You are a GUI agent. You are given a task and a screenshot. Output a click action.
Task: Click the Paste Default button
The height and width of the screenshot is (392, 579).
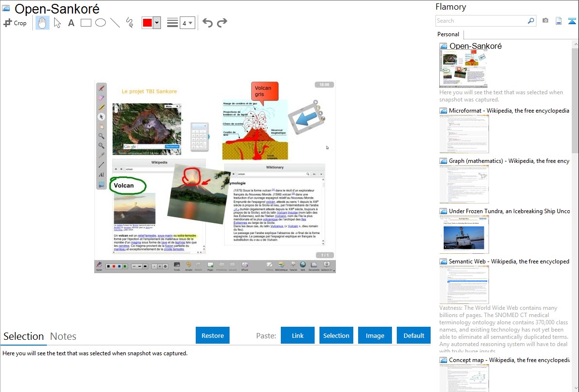(x=414, y=335)
